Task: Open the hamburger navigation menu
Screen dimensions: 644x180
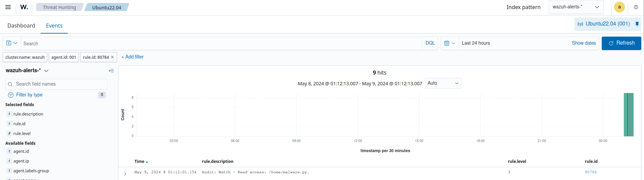Action: [8, 7]
